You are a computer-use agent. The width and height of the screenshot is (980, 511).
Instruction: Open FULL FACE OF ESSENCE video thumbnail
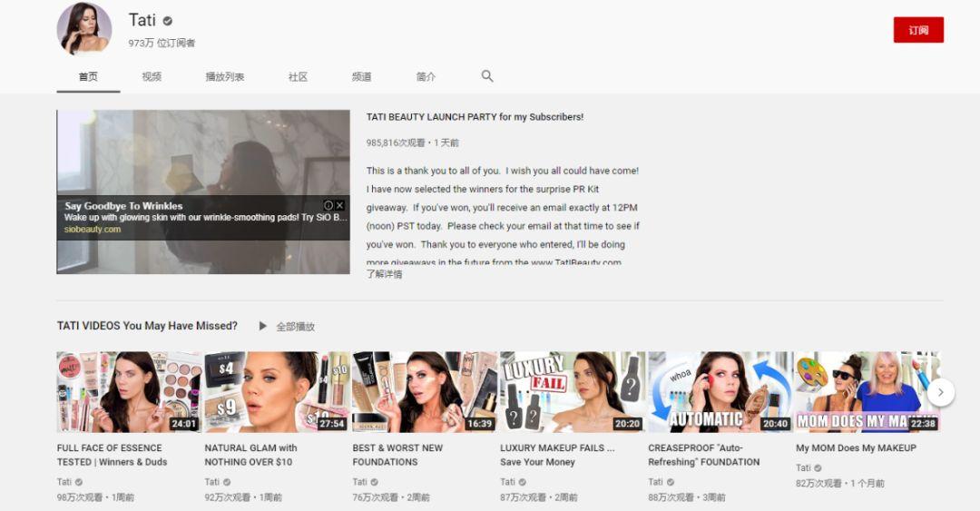coord(129,391)
